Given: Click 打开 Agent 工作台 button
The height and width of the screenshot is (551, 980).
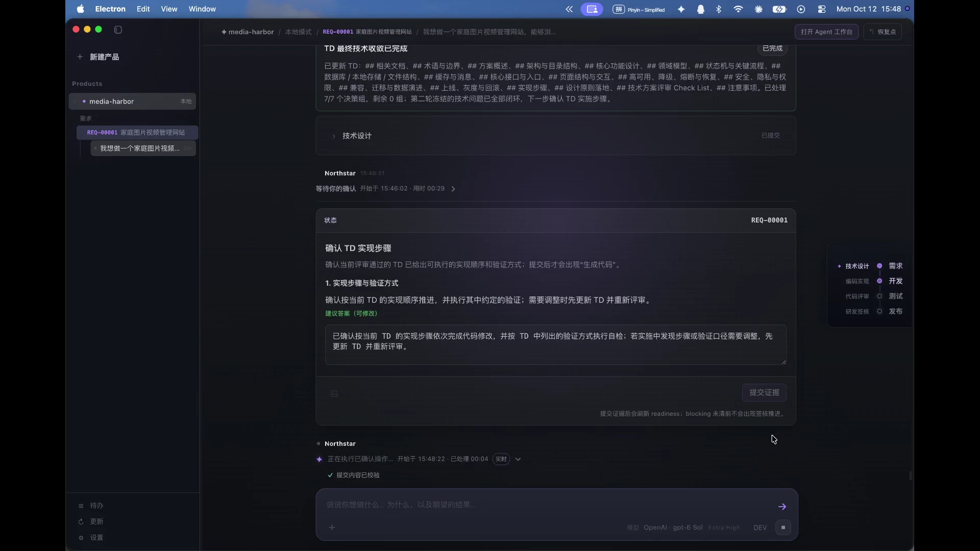Looking at the screenshot, I should (x=826, y=32).
